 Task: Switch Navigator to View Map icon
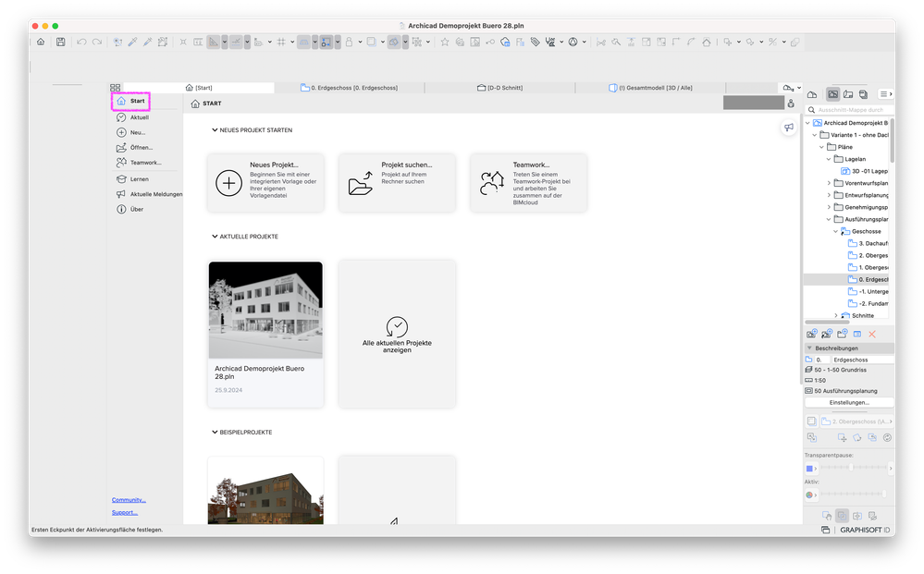tap(832, 94)
